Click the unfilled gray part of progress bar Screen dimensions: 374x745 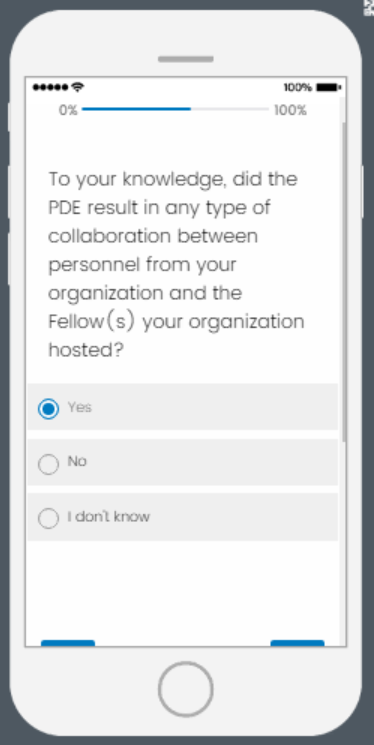(x=230, y=109)
